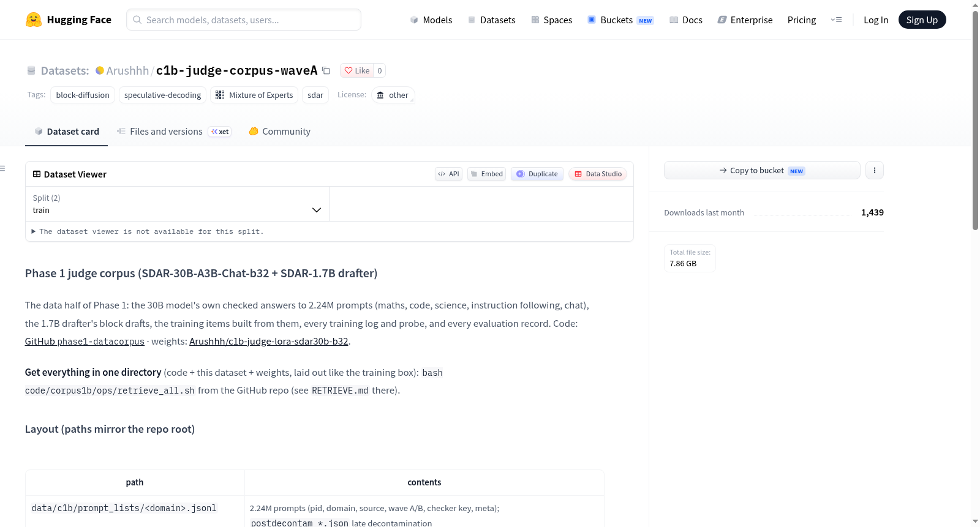
Task: Select the speculative-decoding tag
Action: 162,95
